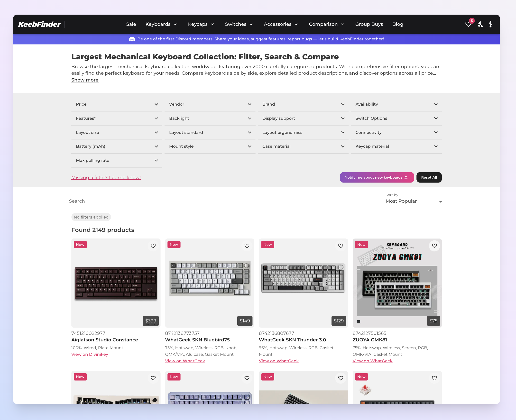Go to the Sale page
The image size is (516, 420).
coord(131,24)
